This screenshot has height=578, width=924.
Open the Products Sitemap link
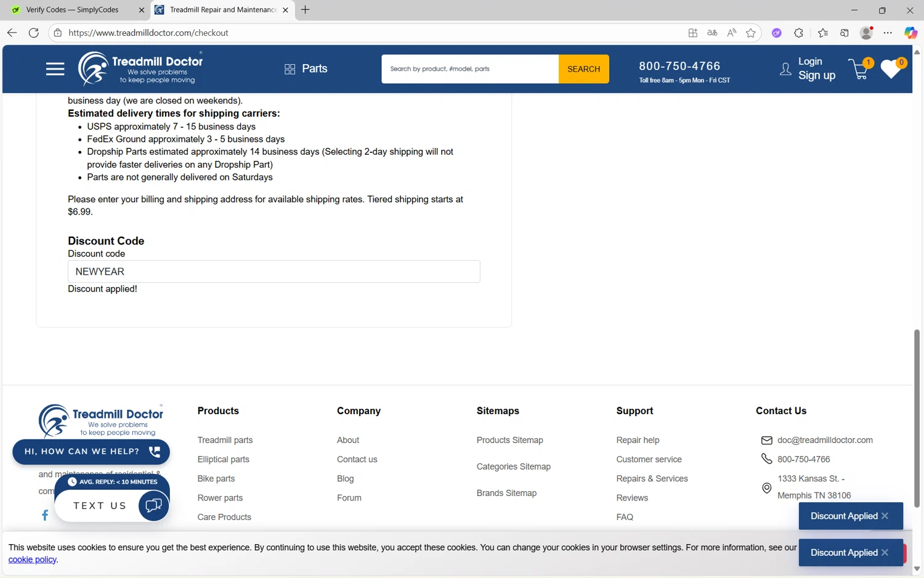[x=509, y=440]
